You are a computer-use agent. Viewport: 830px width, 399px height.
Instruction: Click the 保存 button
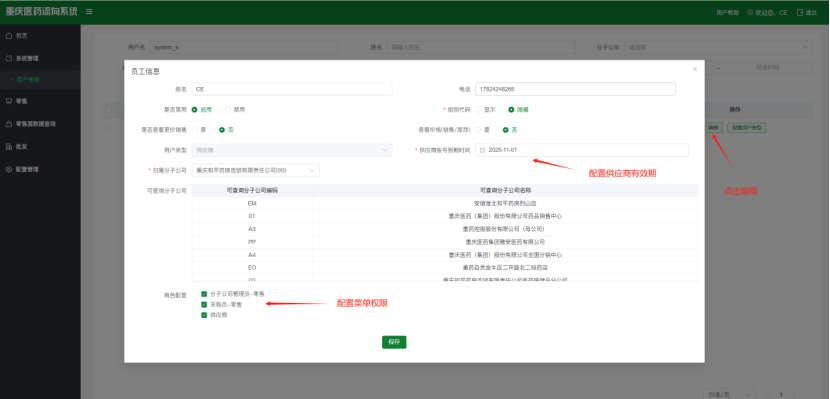[394, 342]
